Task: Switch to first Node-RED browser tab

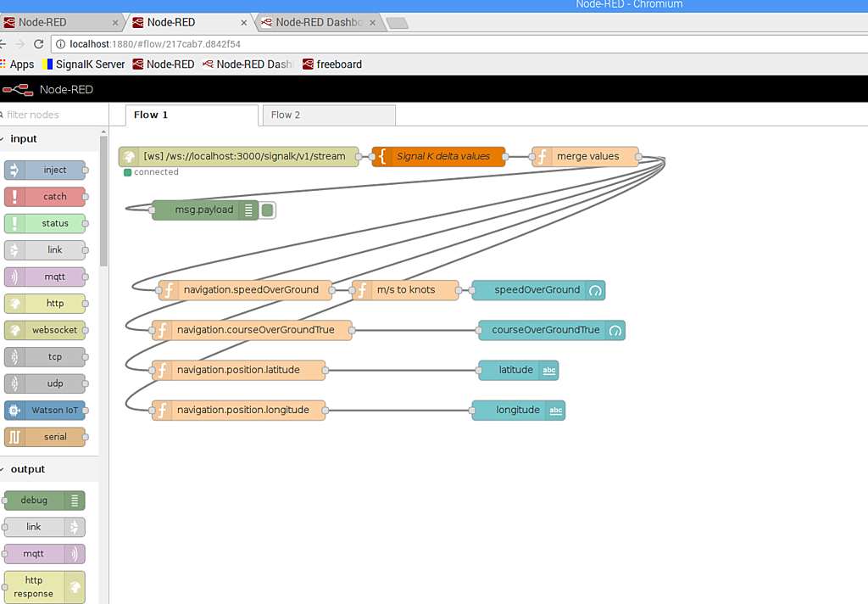Action: (x=61, y=23)
